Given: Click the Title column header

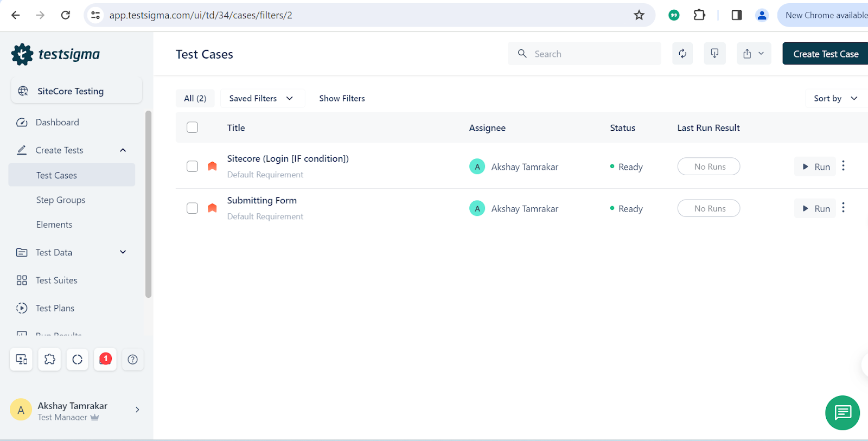Looking at the screenshot, I should coord(236,128).
